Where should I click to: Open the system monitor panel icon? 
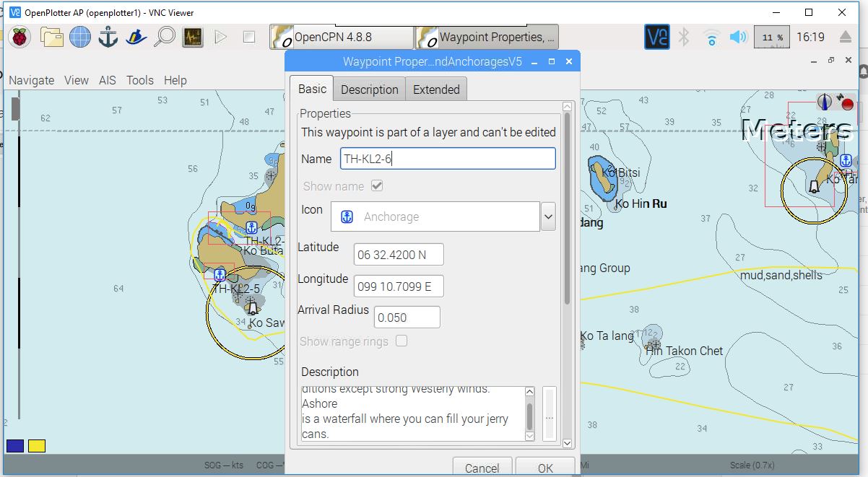[x=191, y=37]
